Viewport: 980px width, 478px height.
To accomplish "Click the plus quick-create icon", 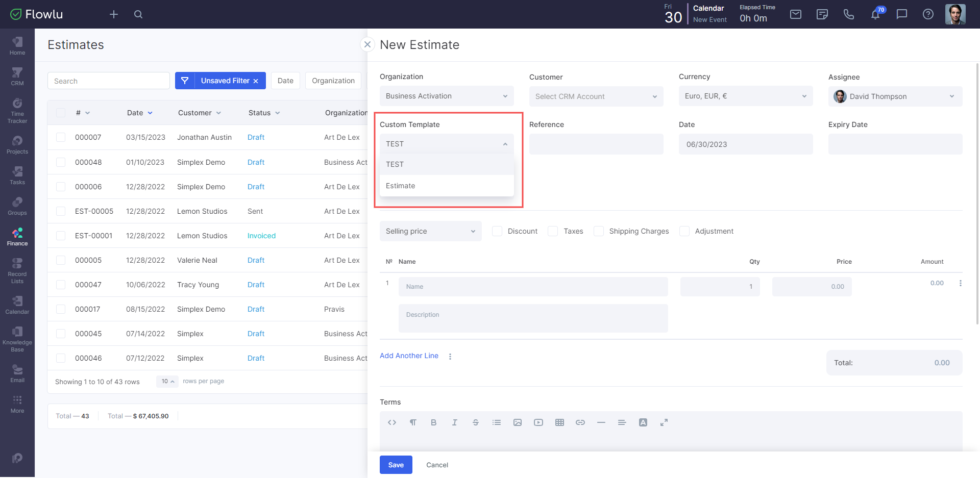I will [x=114, y=14].
